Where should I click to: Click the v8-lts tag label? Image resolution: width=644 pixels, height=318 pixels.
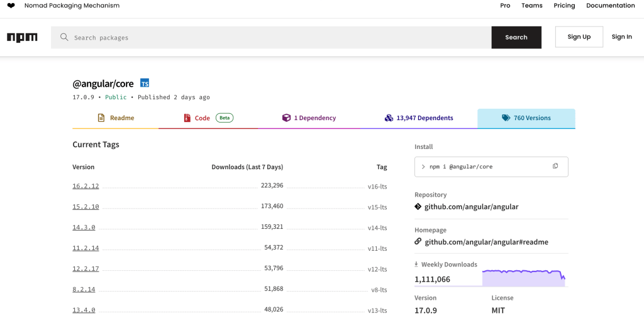pos(379,290)
